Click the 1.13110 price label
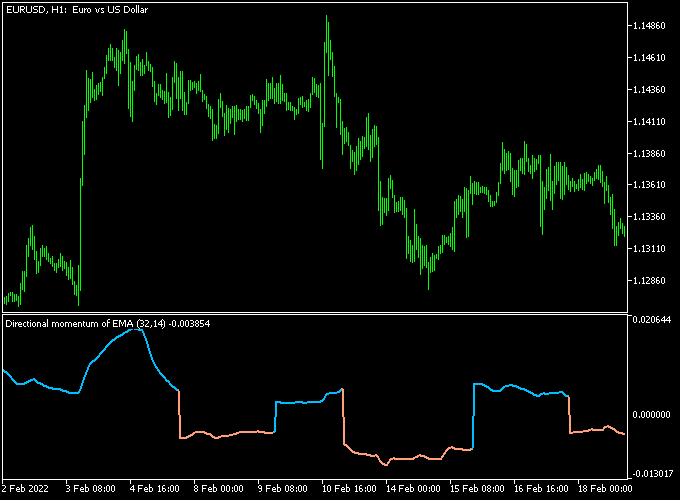Screen dimensions: 680x500 pyautogui.click(x=649, y=249)
